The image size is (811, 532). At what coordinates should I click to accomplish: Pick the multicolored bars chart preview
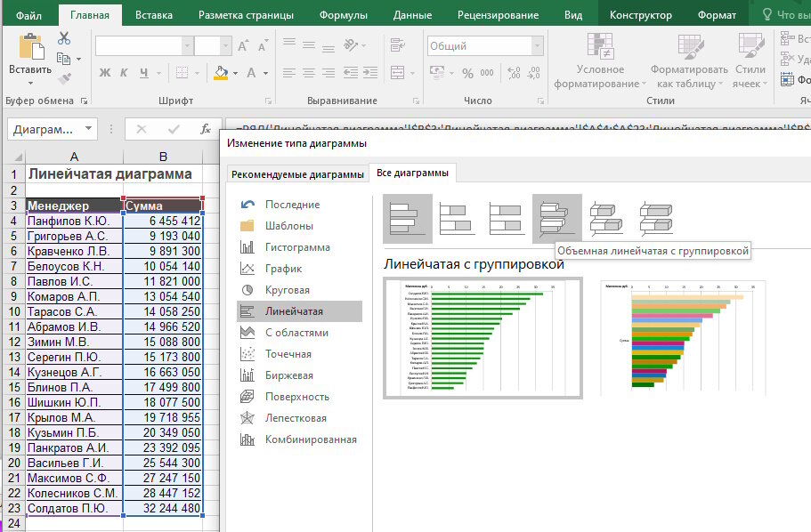pos(683,338)
